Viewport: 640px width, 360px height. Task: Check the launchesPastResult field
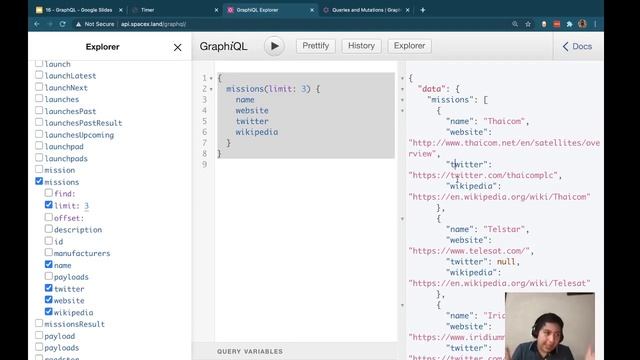point(39,122)
